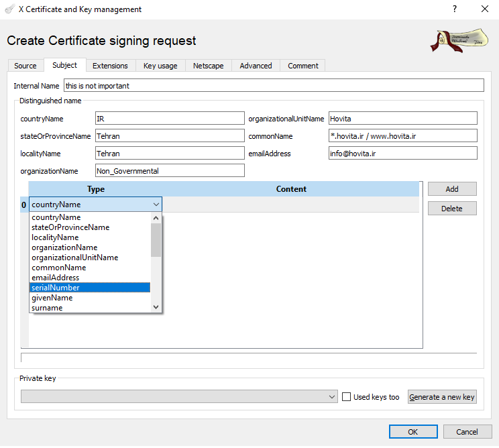Choose organizationalUnitName in the dropdown list

(91, 258)
